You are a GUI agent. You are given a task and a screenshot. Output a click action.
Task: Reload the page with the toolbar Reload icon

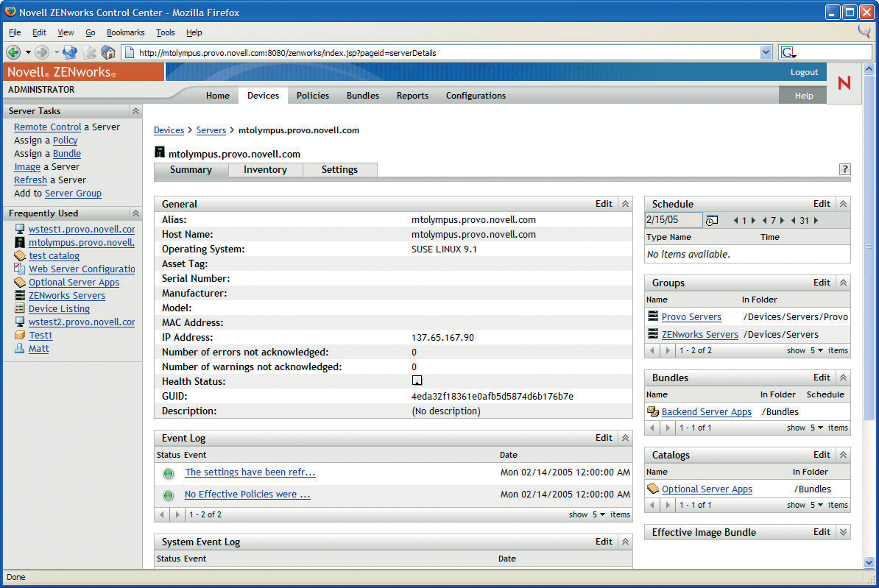70,53
